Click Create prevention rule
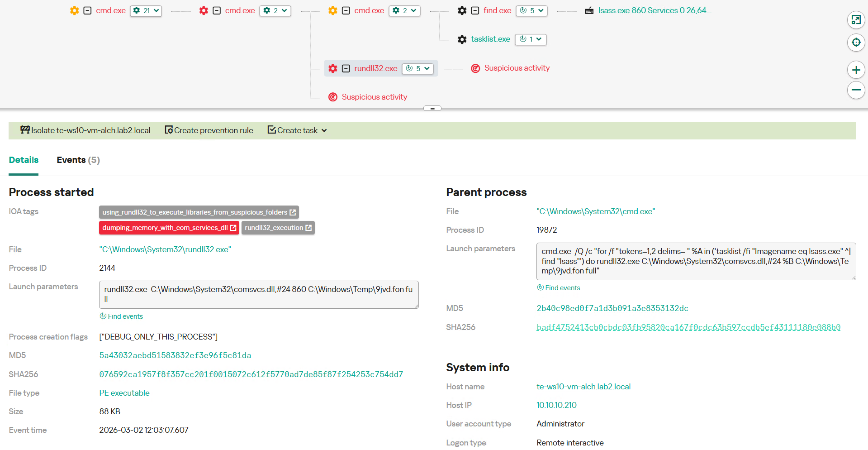 [x=209, y=130]
